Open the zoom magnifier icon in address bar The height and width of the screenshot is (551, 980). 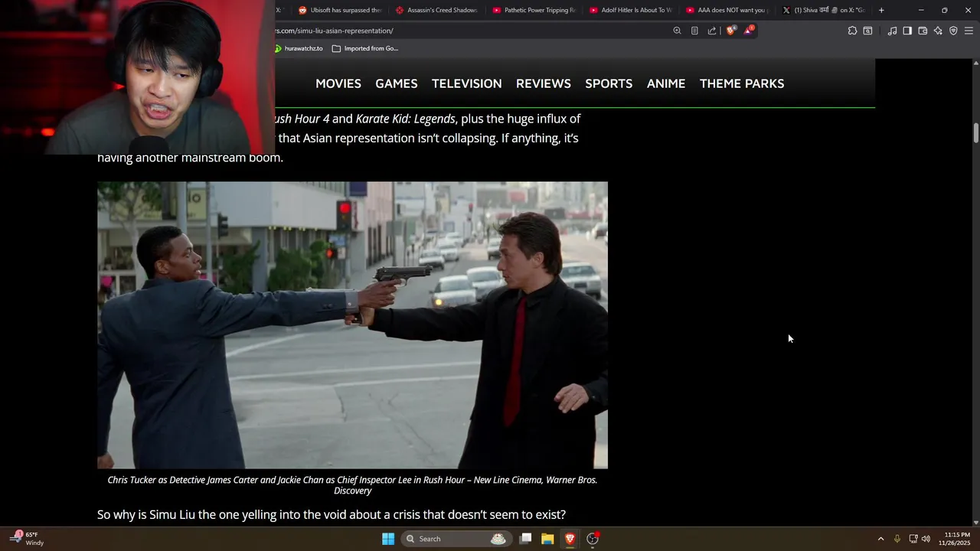coord(677,31)
